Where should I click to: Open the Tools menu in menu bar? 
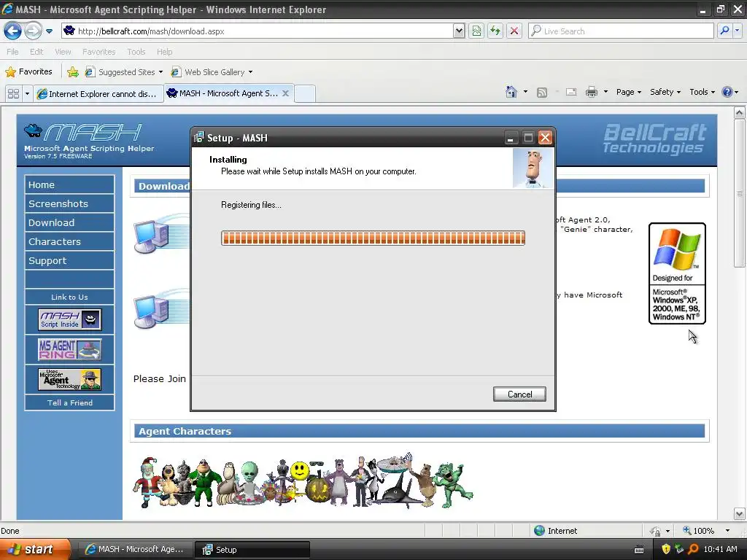(136, 52)
